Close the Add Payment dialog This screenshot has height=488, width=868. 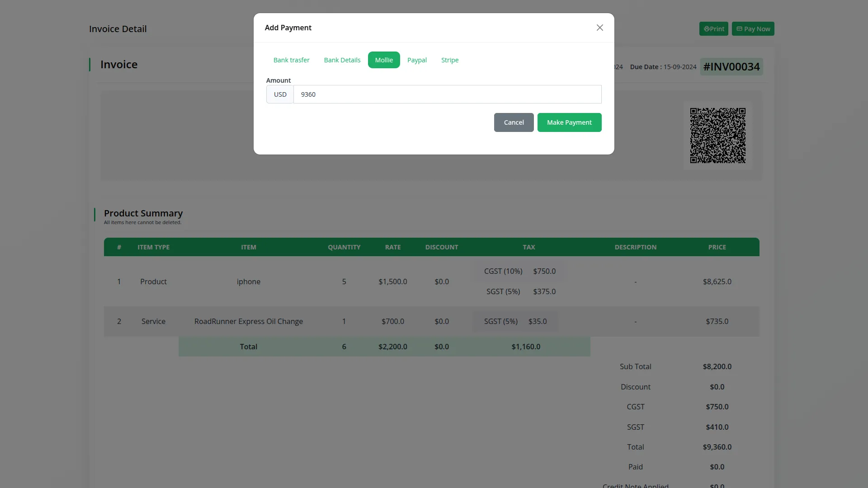pos(599,28)
